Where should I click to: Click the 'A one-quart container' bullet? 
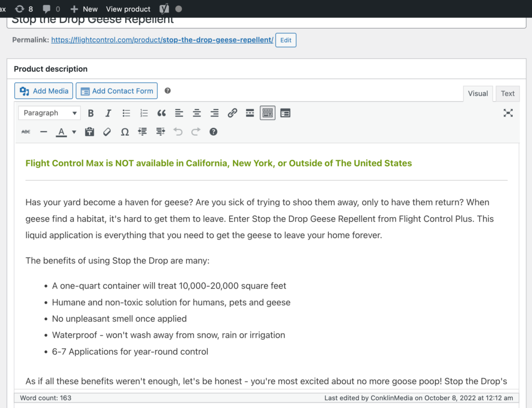(x=169, y=286)
